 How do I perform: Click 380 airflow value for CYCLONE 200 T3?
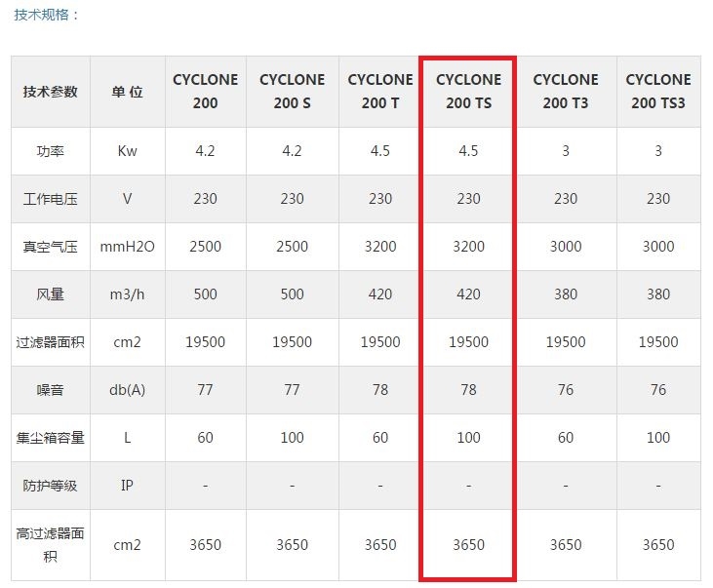click(566, 294)
